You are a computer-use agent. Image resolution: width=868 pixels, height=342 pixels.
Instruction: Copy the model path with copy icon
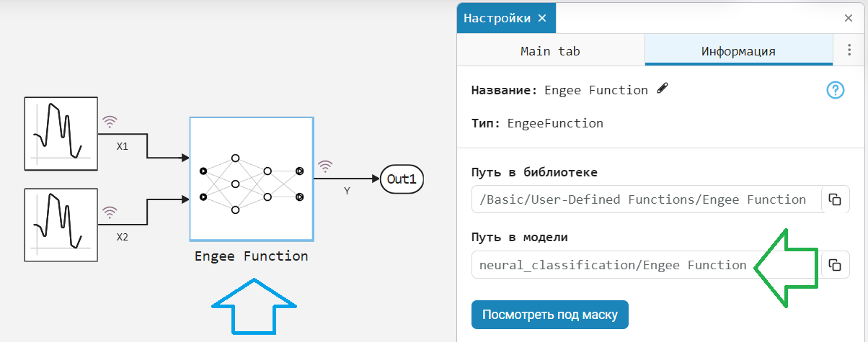pyautogui.click(x=835, y=265)
